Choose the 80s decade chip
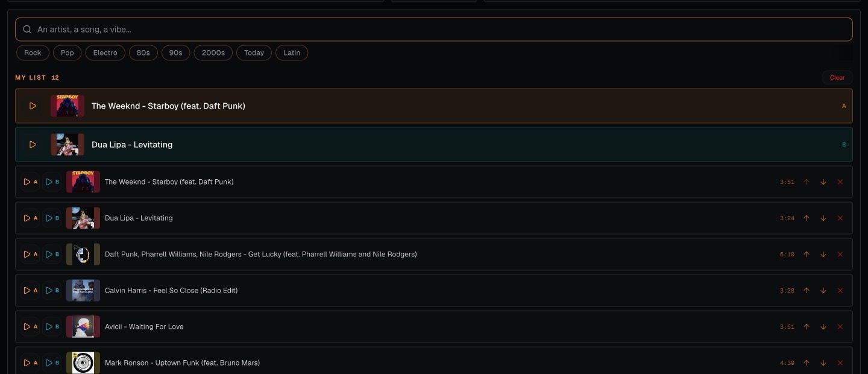Image resolution: width=868 pixels, height=374 pixels. (x=143, y=53)
